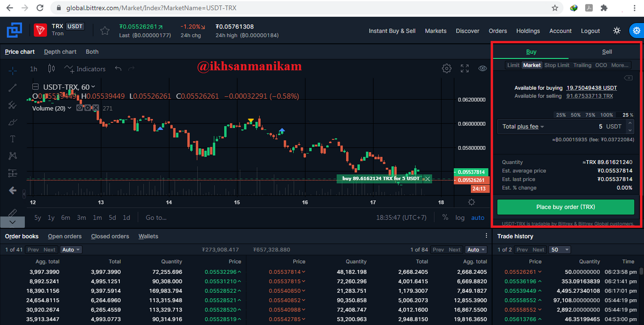Switch theme with the sun icon

click(617, 31)
